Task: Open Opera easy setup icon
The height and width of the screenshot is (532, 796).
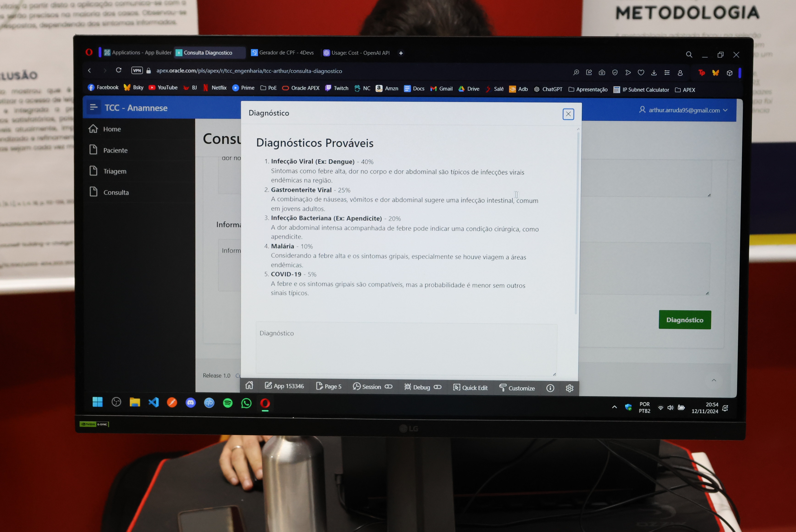Action: [667, 73]
